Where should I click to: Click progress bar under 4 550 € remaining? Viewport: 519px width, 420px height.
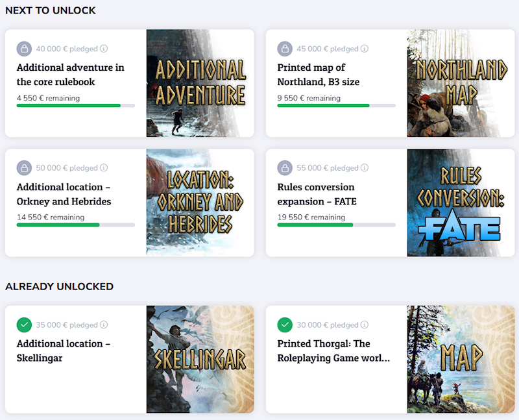click(x=75, y=105)
